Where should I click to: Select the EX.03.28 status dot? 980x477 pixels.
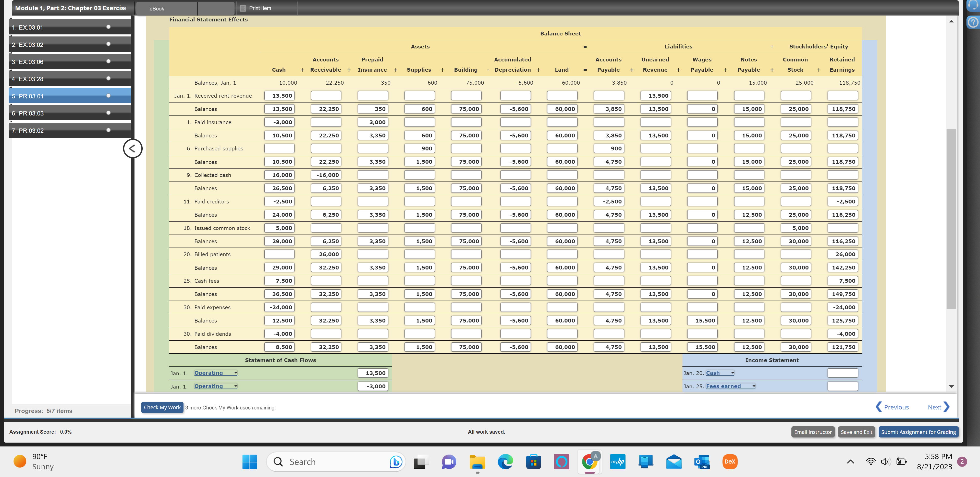coord(108,79)
